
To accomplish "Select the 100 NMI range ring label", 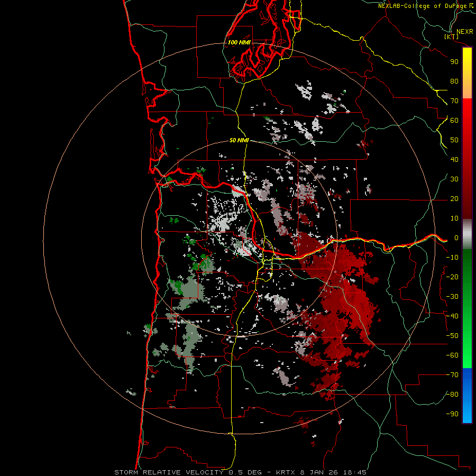I will 239,42.
